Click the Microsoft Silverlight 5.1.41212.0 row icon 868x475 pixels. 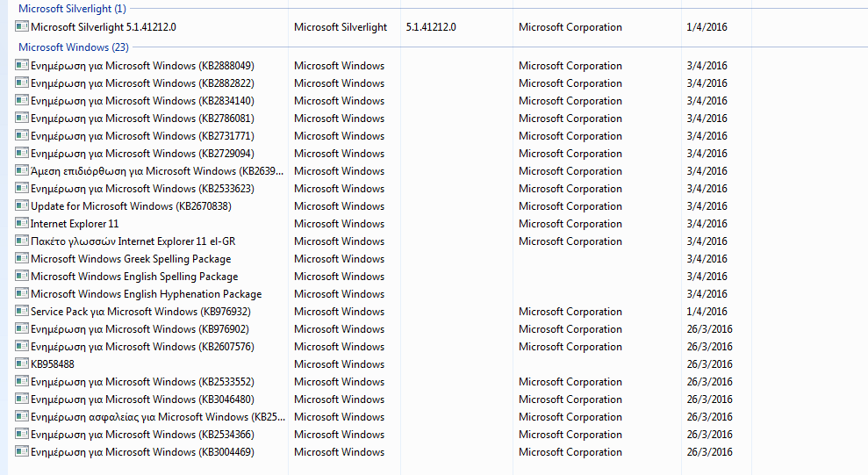(x=22, y=26)
